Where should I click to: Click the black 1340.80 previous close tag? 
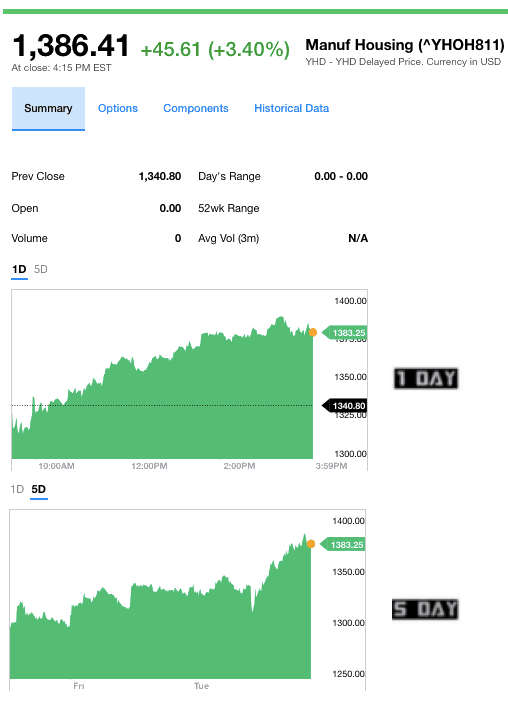345,406
